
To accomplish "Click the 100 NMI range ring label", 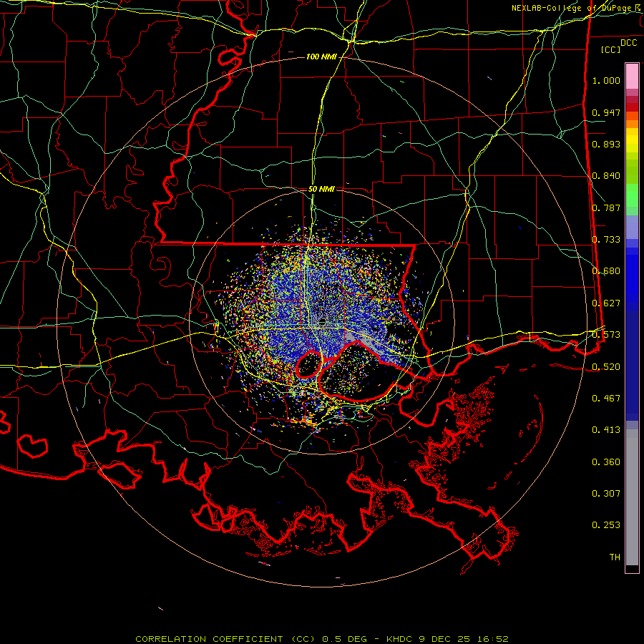I will [321, 57].
